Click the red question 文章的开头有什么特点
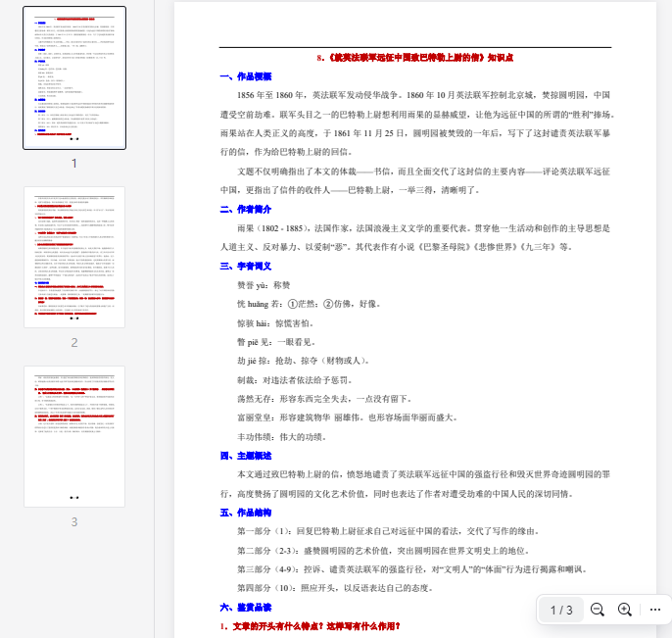 pos(310,625)
